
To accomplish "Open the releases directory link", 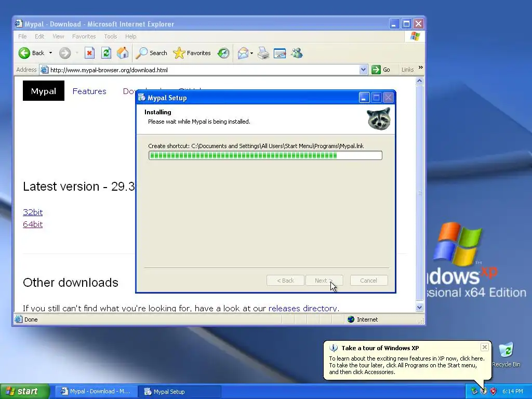I will [x=303, y=308].
